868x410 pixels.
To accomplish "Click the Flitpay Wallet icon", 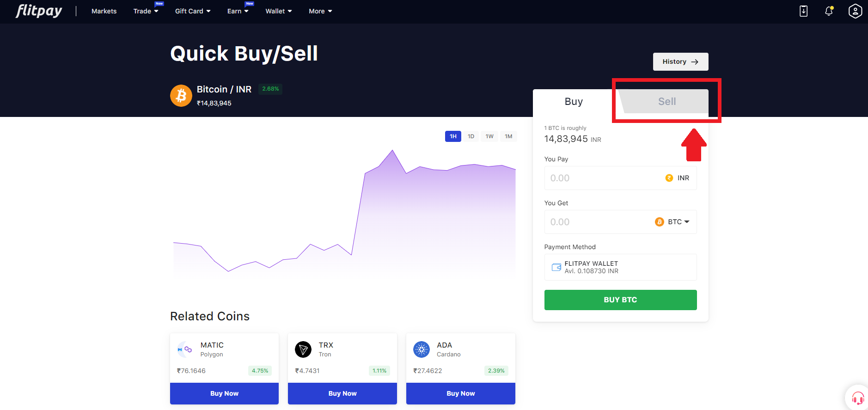I will (556, 267).
